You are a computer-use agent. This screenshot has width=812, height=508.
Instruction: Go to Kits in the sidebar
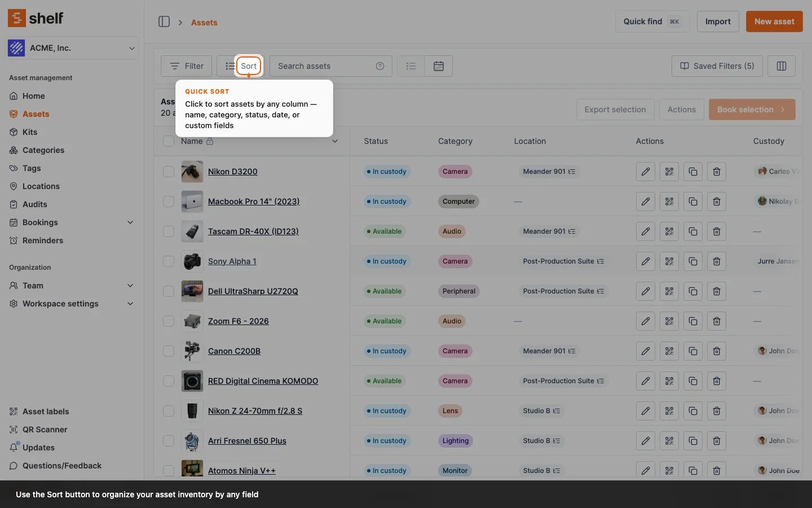(x=30, y=132)
